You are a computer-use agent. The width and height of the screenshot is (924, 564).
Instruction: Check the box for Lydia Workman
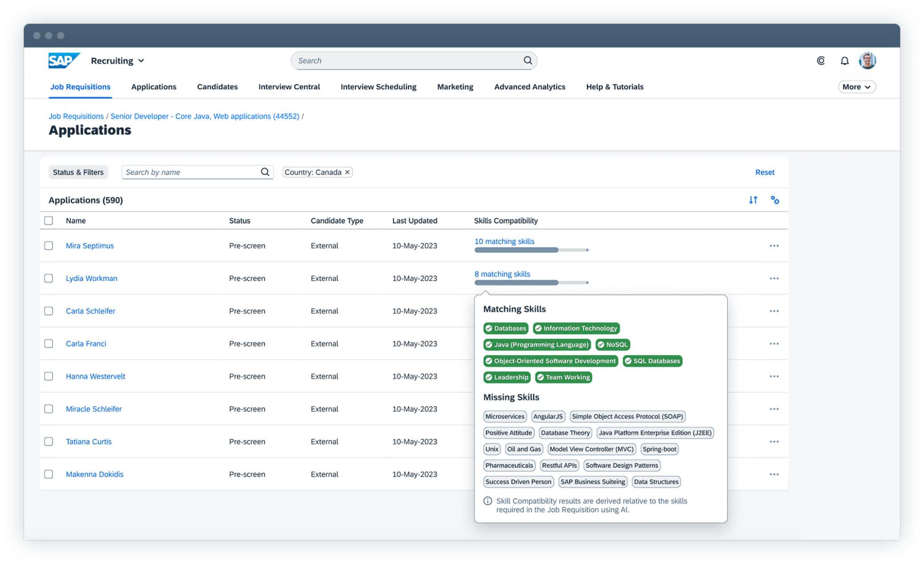(x=49, y=278)
